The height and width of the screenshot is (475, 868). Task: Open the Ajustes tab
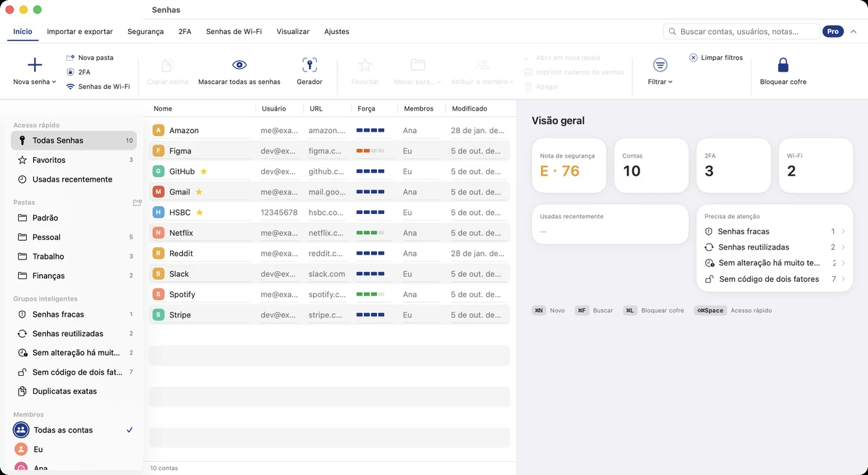tap(337, 32)
